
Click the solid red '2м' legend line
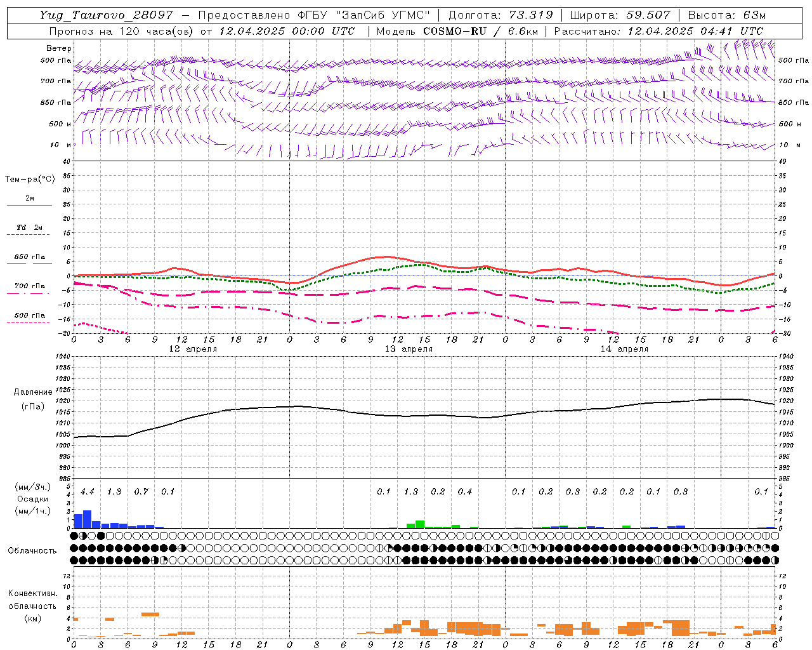29,206
